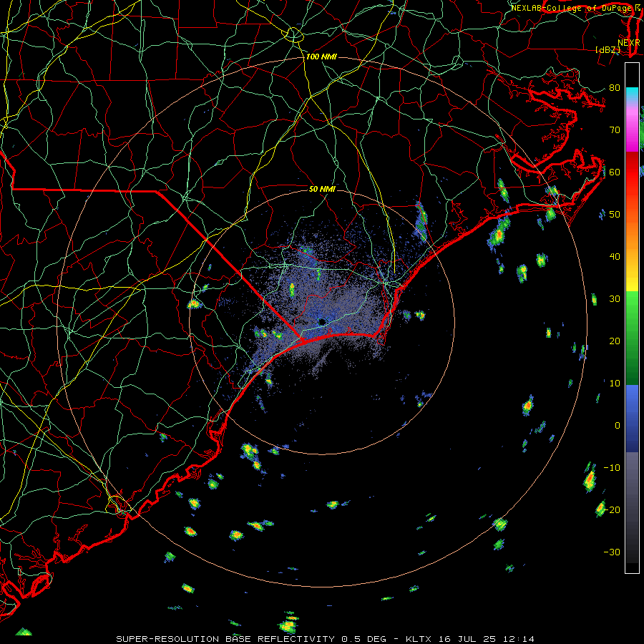Image resolution: width=644 pixels, height=644 pixels.
Task: Click the -30 value on the dBZ scale
Action: [x=612, y=552]
